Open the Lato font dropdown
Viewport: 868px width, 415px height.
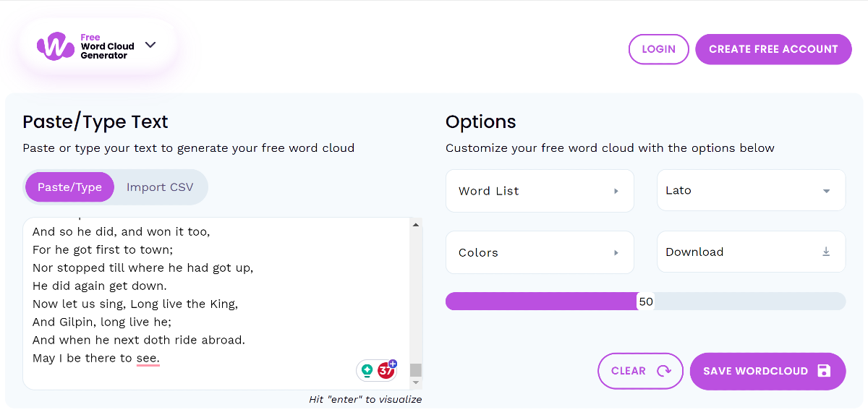[x=751, y=191]
